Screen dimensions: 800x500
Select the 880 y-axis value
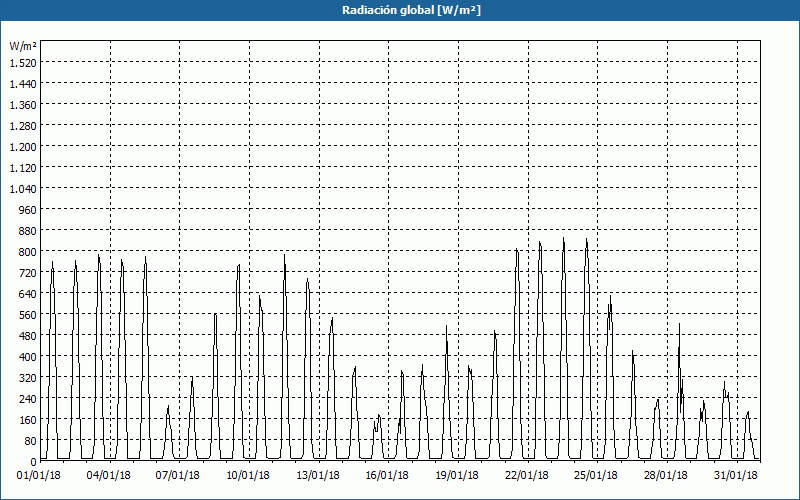point(28,230)
